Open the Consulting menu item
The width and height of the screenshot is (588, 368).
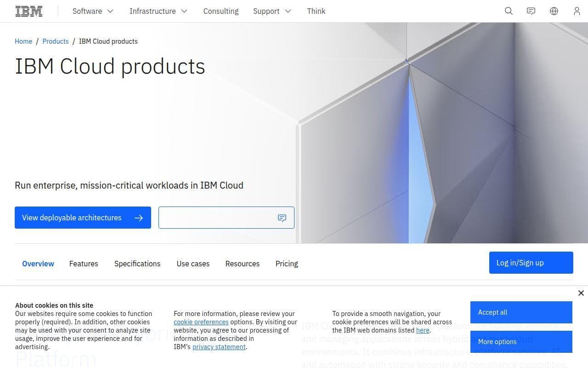pyautogui.click(x=221, y=11)
